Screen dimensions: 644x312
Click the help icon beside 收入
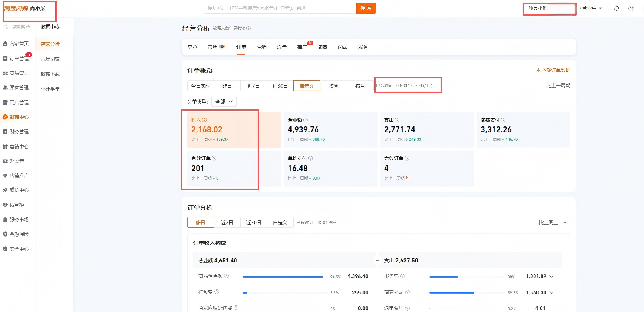(x=204, y=120)
